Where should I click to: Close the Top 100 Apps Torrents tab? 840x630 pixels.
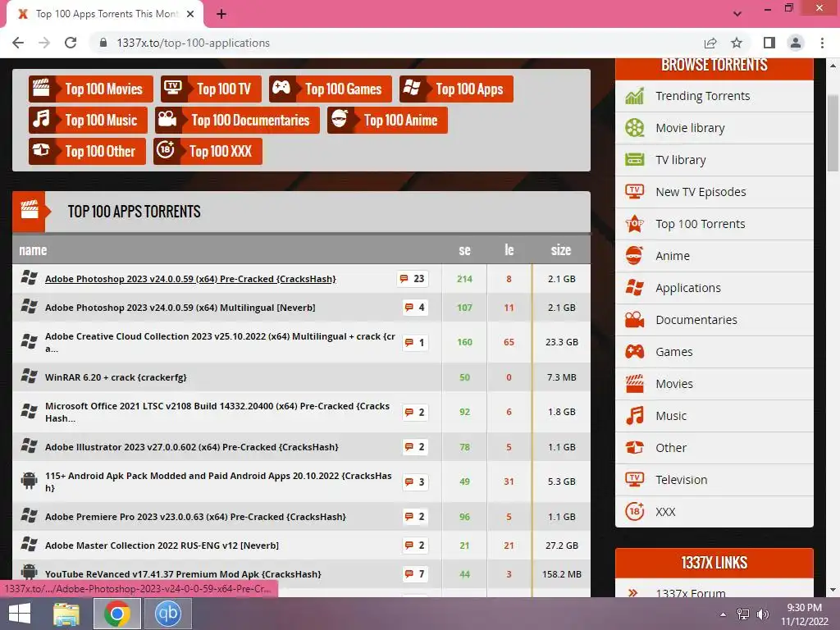point(190,14)
